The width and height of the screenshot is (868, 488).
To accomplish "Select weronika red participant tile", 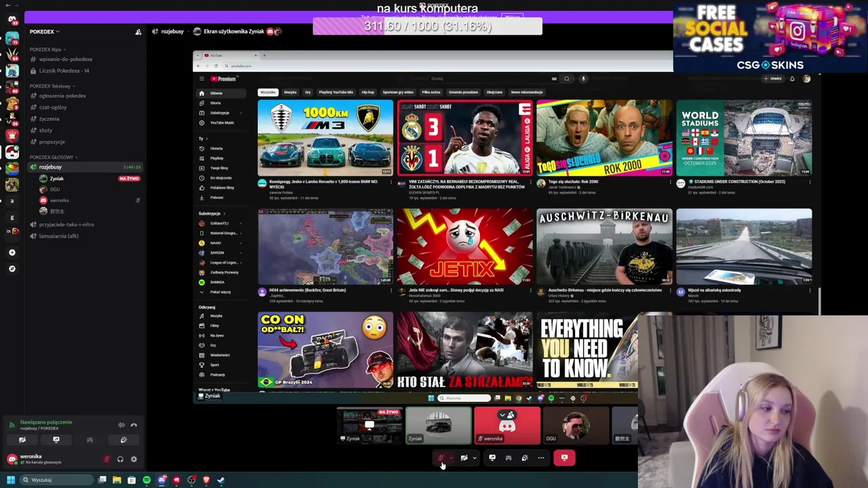I will [x=507, y=426].
